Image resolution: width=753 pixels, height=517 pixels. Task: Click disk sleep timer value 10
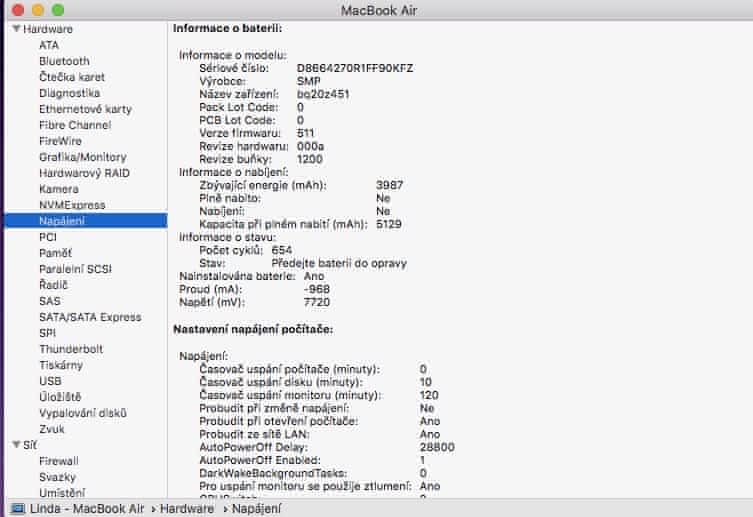pyautogui.click(x=425, y=382)
